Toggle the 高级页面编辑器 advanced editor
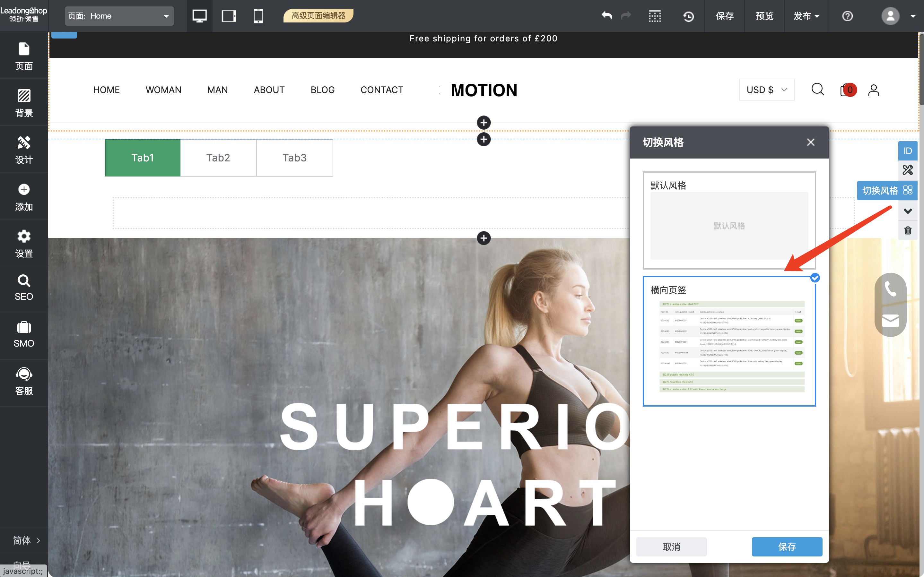924x577 pixels. tap(318, 16)
